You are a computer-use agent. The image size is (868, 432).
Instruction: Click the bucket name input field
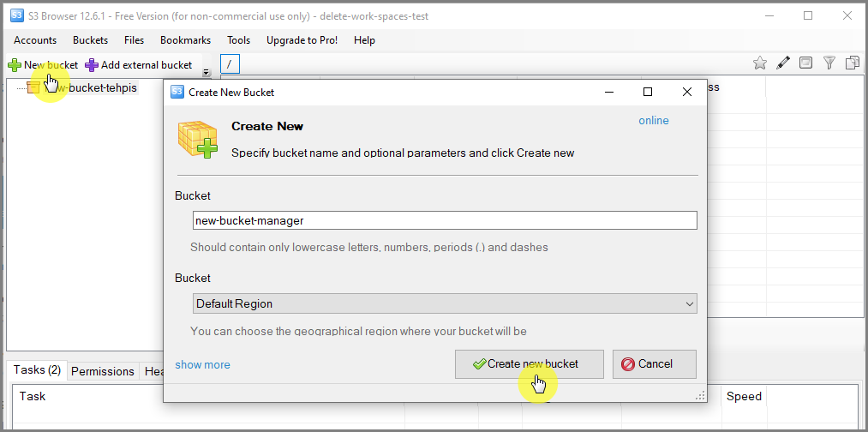445,220
